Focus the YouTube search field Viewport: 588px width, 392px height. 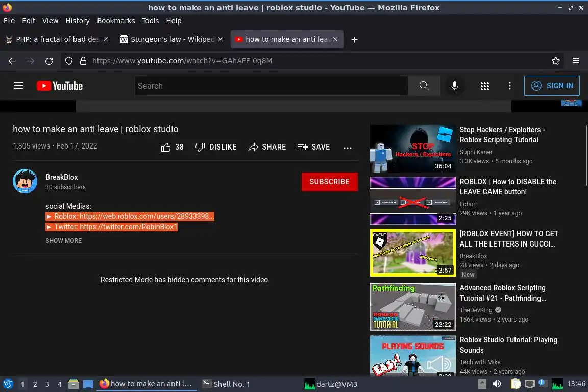point(271,86)
